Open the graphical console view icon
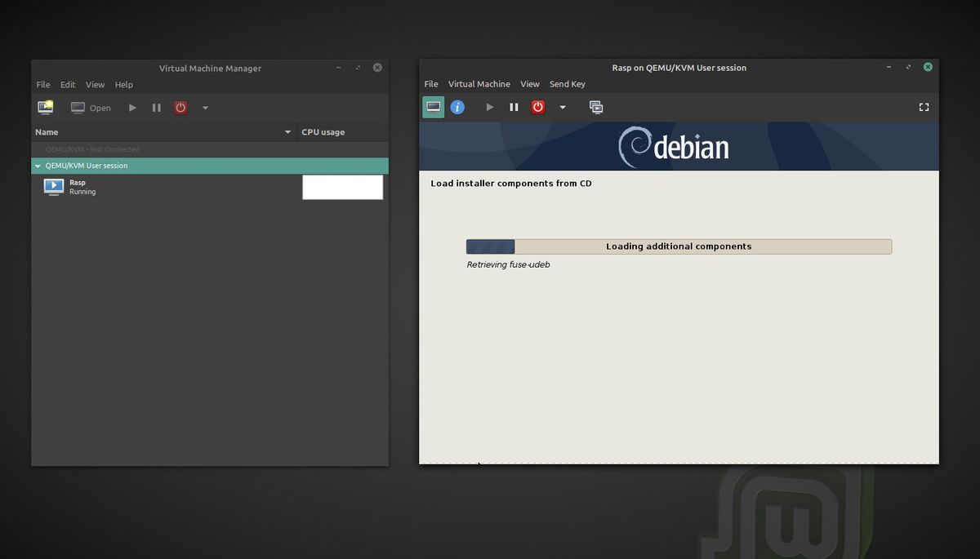This screenshot has width=980, height=559. pyautogui.click(x=433, y=107)
